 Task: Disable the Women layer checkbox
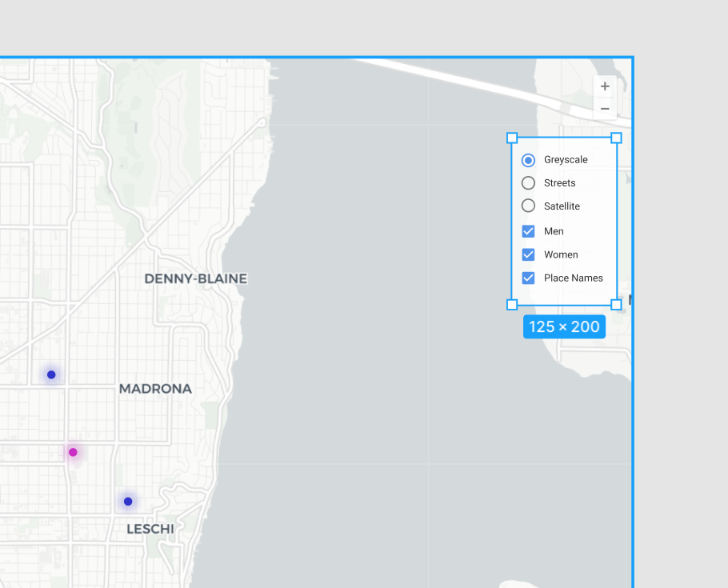528,254
